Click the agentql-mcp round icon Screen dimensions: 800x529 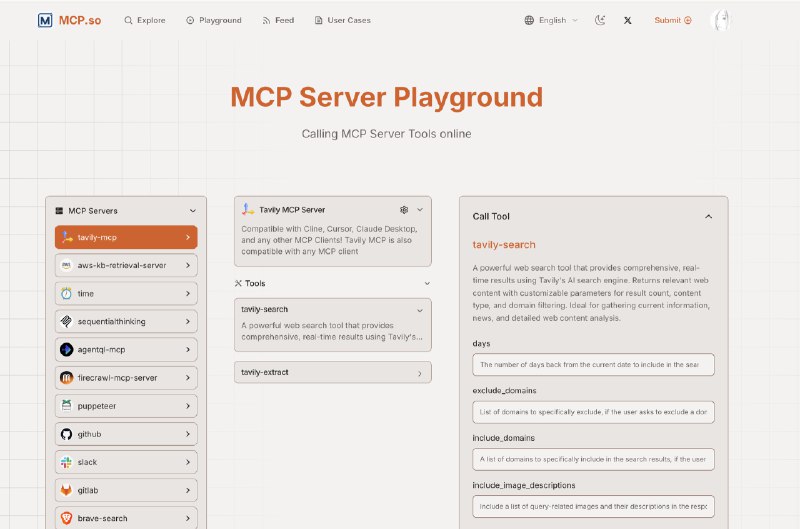tap(66, 349)
